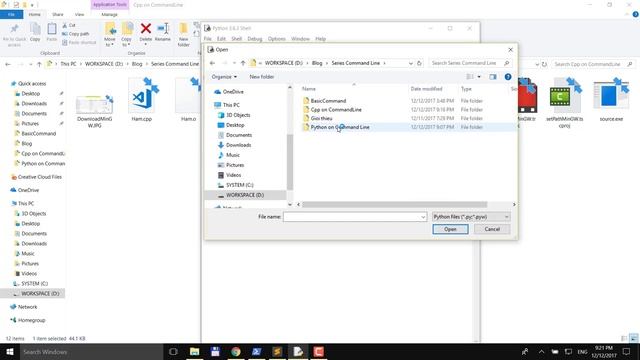
Task: Open the BasicCommand folder in the Open dialog
Action: (328, 100)
